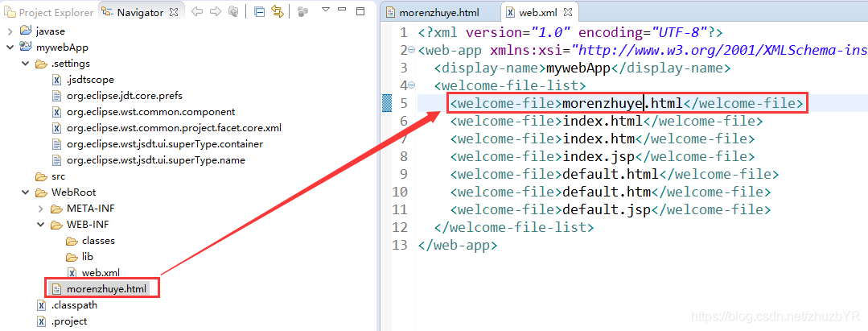868x331 pixels.
Task: Collapse the WebRoot folder
Action: point(25,192)
